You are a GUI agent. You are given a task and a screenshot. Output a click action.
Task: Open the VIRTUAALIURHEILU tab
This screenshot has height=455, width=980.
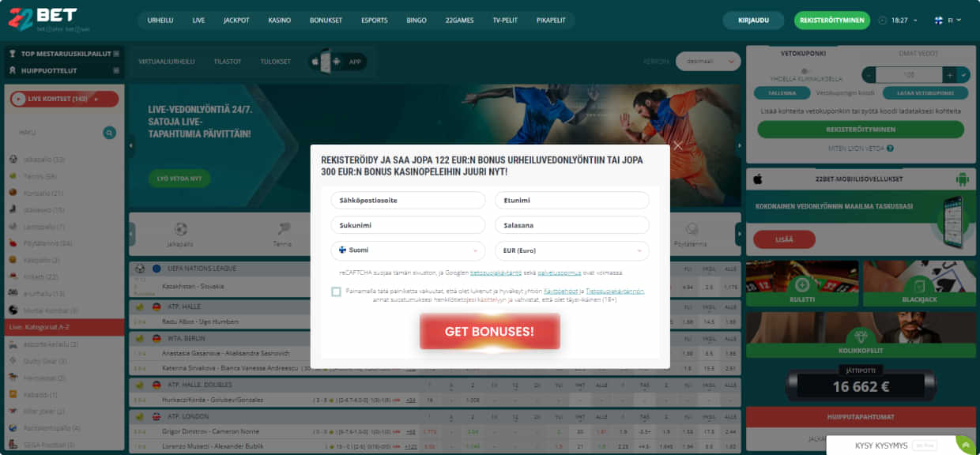point(167,60)
